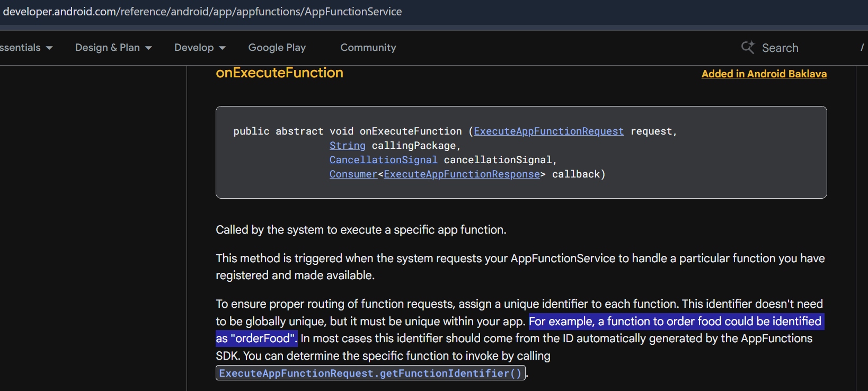This screenshot has width=868, height=391.
Task: Open ExecuteAppFunctionRequest.getFunctionIdentifier() code link
Action: (370, 373)
